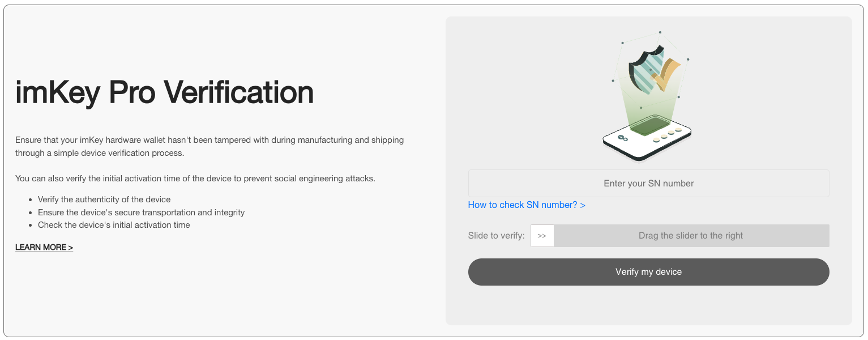Focus the Enter your SN number field
868x340 pixels.
(x=648, y=184)
